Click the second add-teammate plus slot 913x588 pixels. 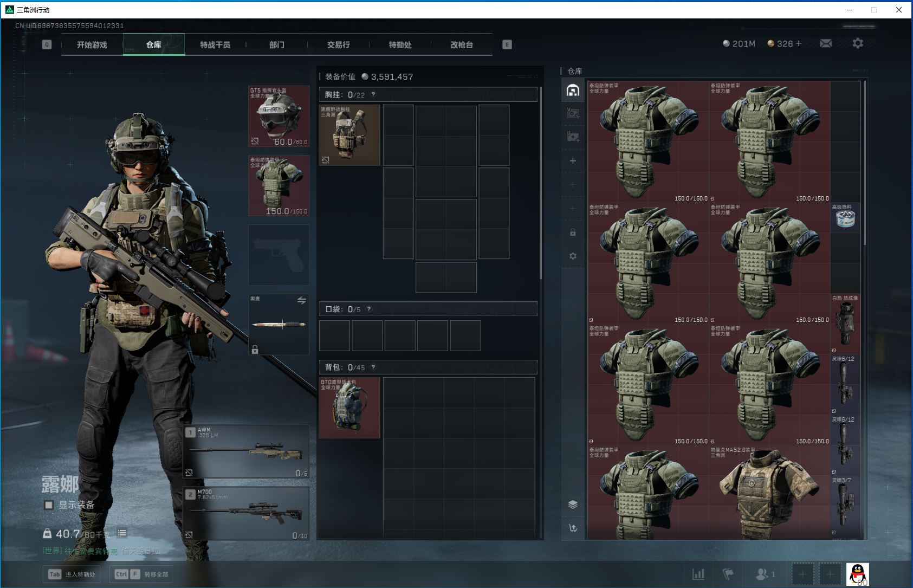coord(830,574)
